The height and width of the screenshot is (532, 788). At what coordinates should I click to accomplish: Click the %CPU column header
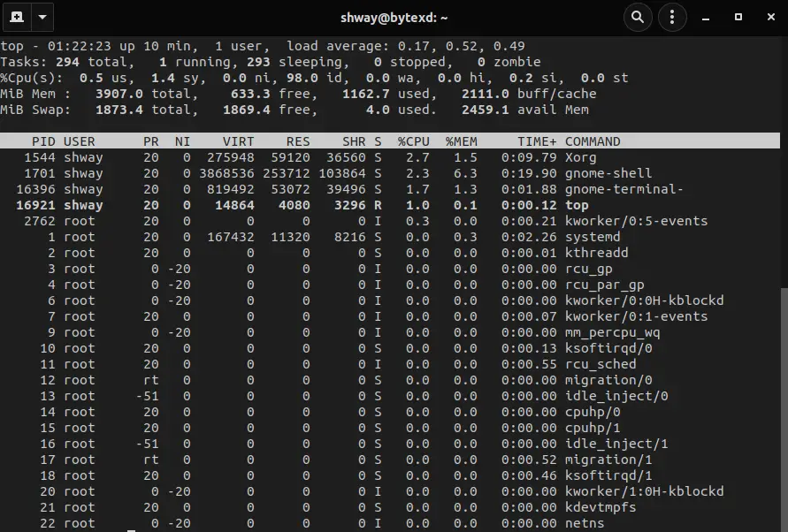414,141
